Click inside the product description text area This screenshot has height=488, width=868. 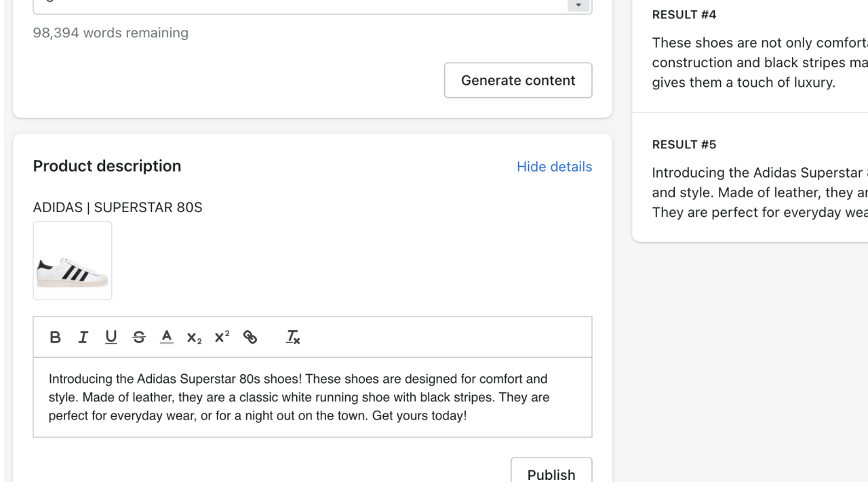click(313, 397)
